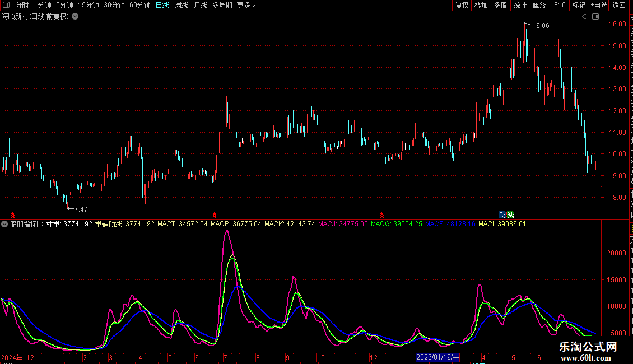Open indicator dropdown beside 股朋指标网
633x364 pixels.
click(x=4, y=224)
